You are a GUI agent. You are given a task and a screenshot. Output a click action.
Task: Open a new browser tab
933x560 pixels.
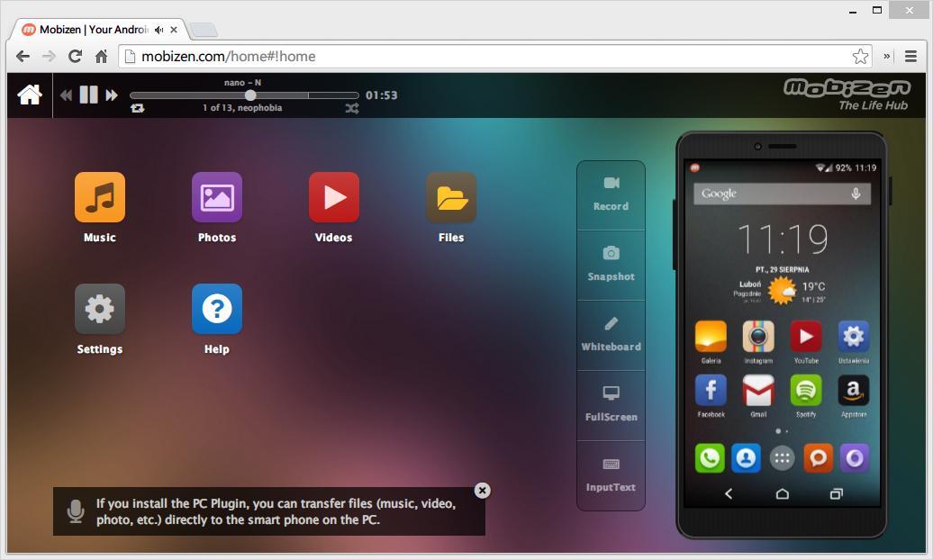(x=203, y=30)
